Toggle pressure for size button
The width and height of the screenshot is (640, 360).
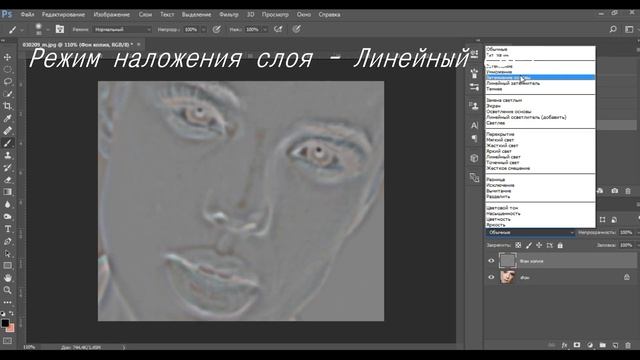(x=297, y=29)
